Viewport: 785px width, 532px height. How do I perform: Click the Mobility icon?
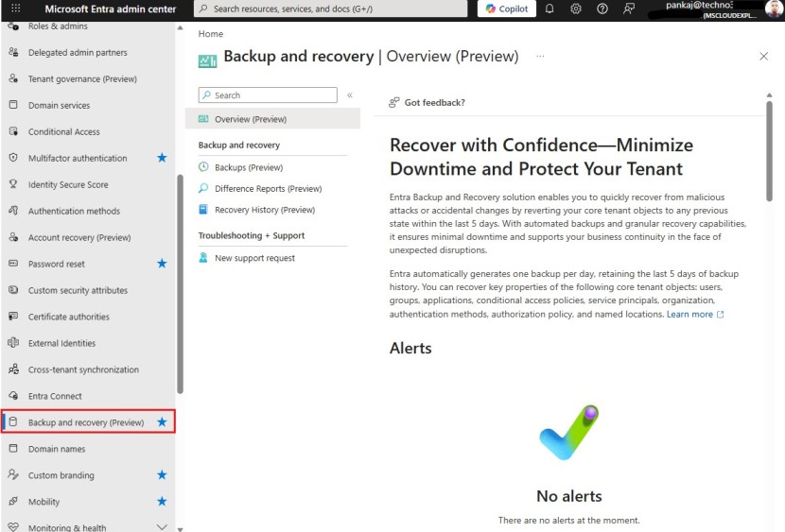13,501
